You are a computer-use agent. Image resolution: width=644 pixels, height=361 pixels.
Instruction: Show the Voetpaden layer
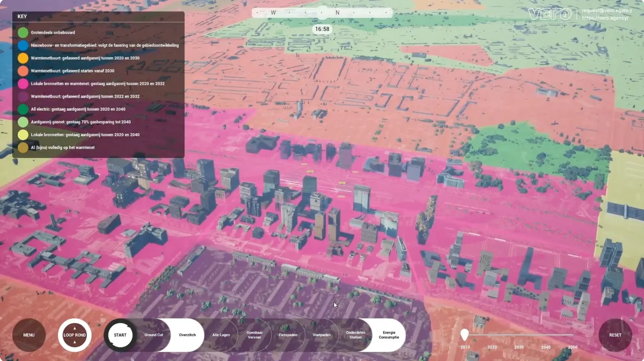pos(322,335)
